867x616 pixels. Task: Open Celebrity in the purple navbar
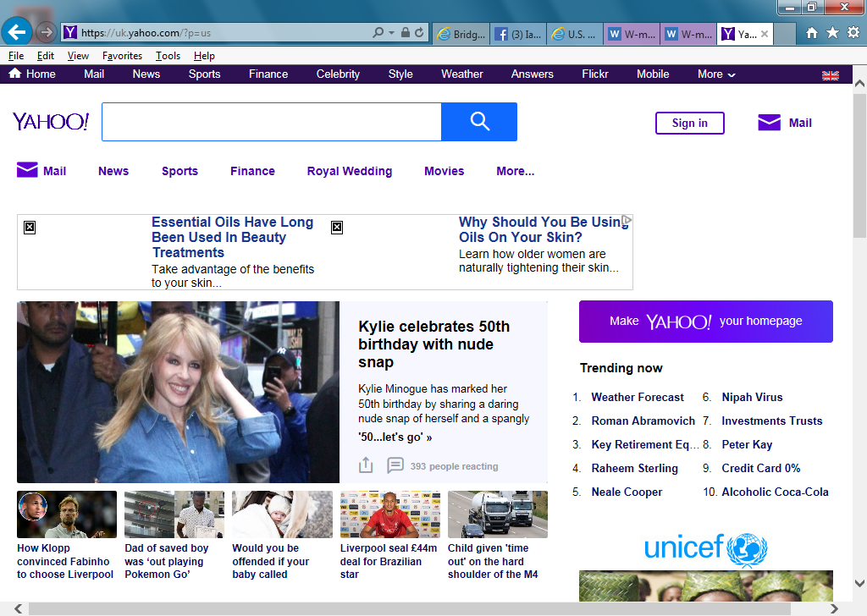pos(338,74)
